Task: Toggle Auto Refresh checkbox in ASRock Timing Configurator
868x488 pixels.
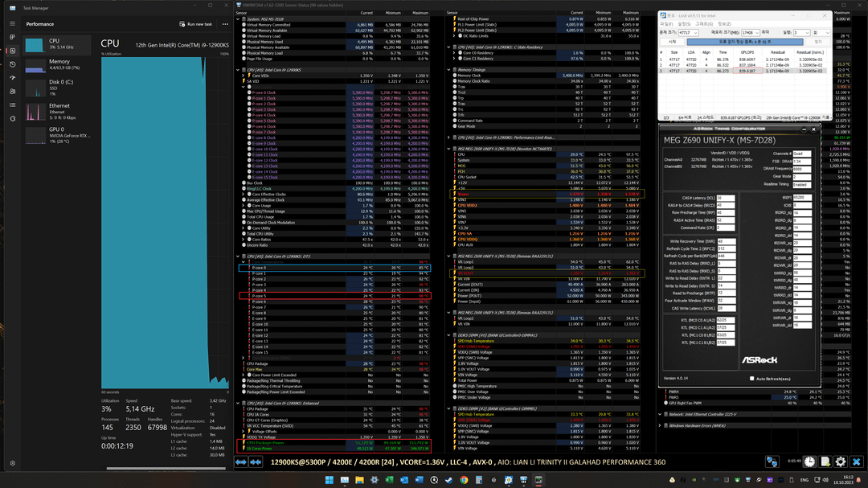Action: pyautogui.click(x=751, y=379)
